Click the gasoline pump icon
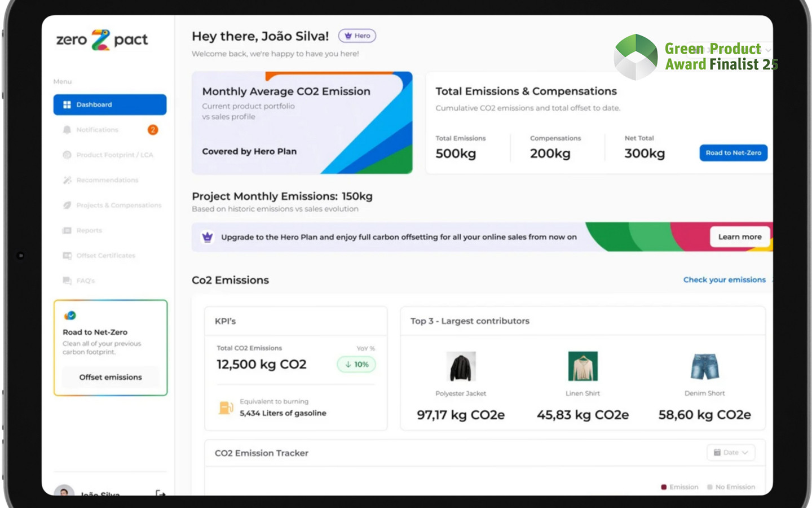The image size is (812, 508). (x=226, y=408)
